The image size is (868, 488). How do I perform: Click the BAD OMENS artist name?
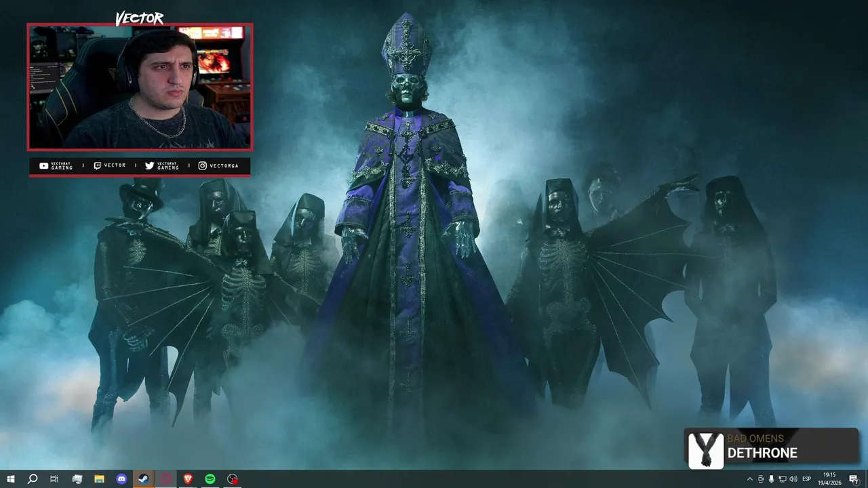click(755, 439)
